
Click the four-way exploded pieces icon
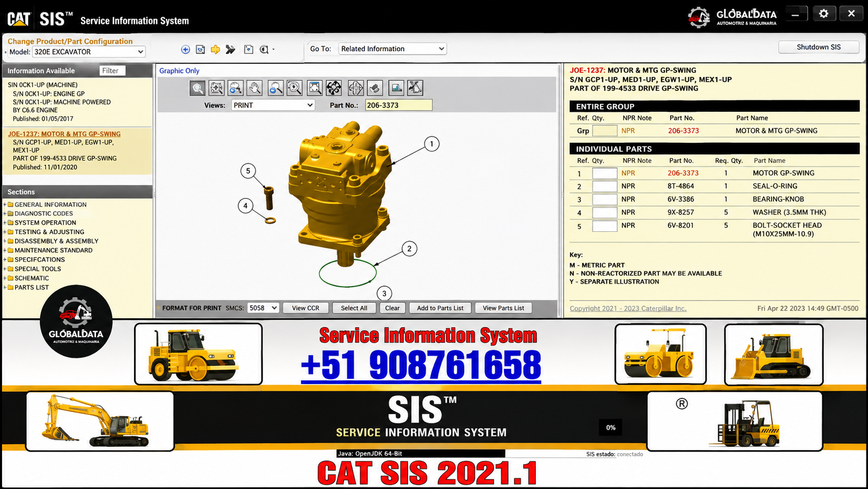pyautogui.click(x=334, y=88)
